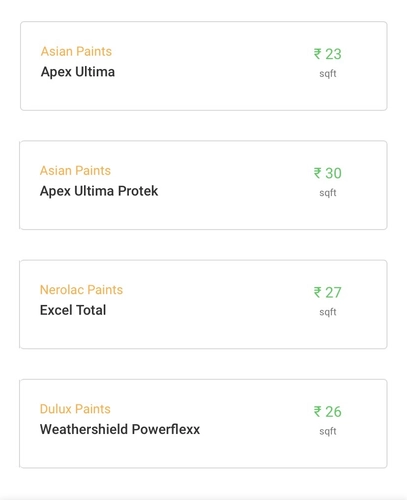Click the ₹ 27 price label
The image size is (407, 500).
coord(328,293)
